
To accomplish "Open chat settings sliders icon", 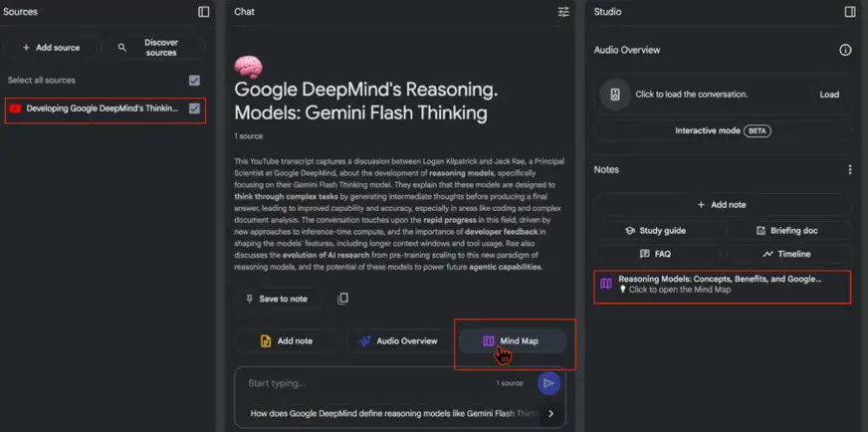I will tap(563, 12).
